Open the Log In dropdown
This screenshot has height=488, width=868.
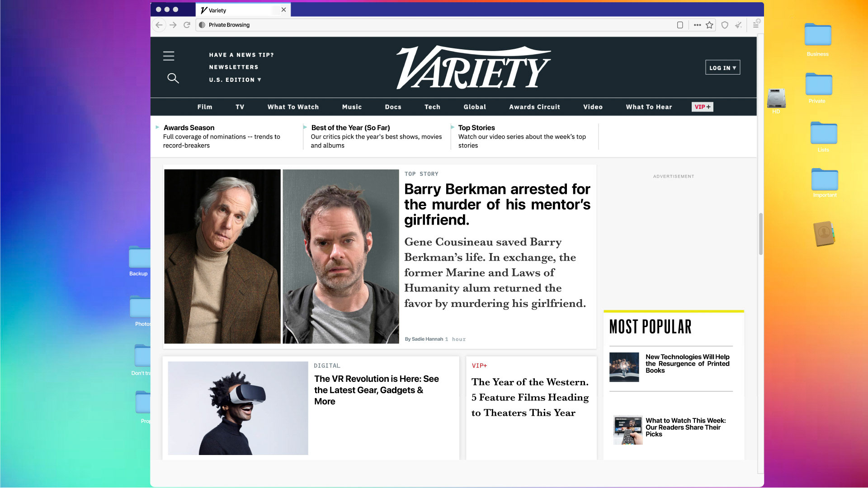pyautogui.click(x=722, y=68)
